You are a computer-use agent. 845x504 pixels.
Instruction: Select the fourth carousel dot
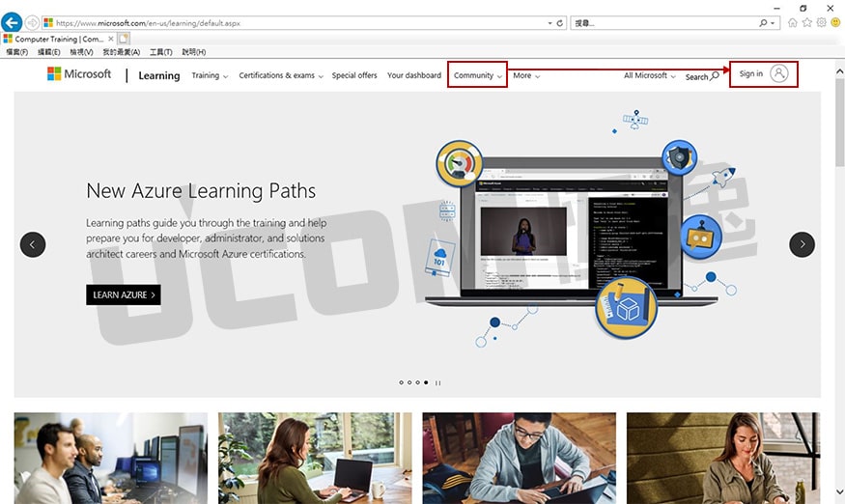click(426, 382)
